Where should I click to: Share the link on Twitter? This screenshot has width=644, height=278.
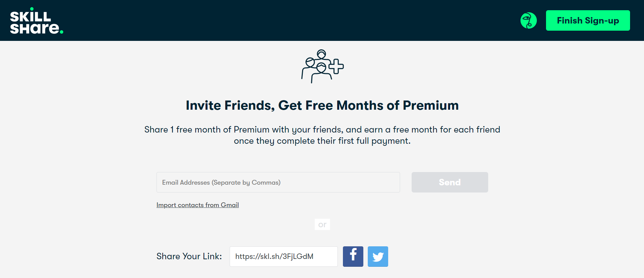tap(378, 257)
